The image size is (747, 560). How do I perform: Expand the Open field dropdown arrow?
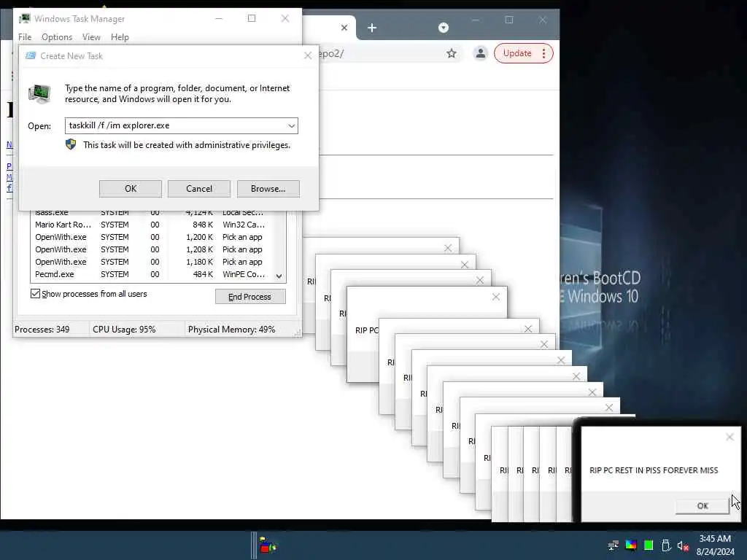pyautogui.click(x=291, y=125)
